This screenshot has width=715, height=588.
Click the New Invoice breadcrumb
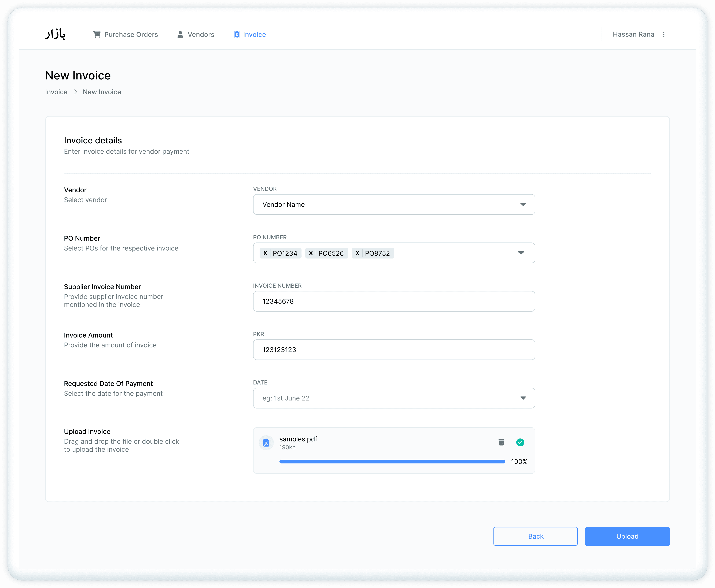102,92
